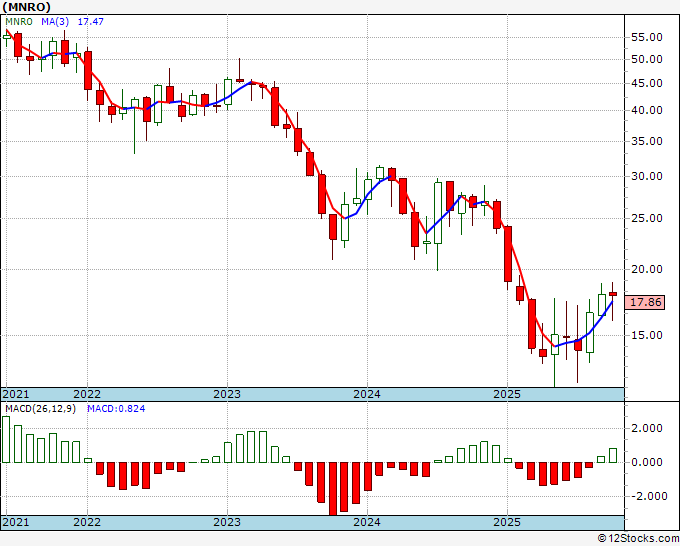Click the MNRO legend label
This screenshot has width=680, height=546.
coord(19,21)
